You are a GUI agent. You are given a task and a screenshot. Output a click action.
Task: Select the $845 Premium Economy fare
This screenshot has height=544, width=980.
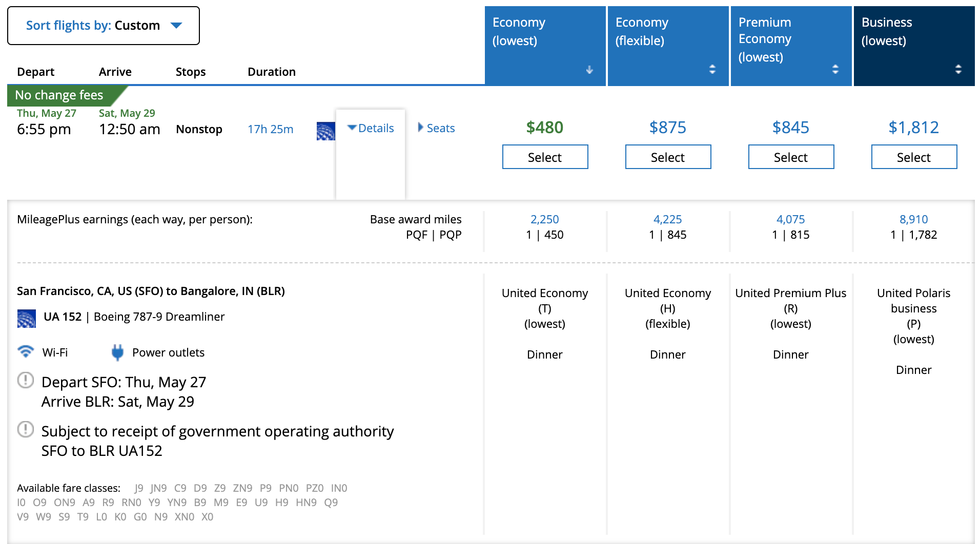(x=791, y=157)
